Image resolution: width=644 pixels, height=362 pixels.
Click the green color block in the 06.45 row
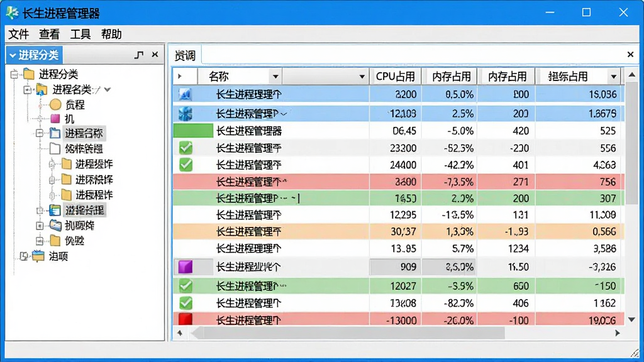click(x=194, y=131)
